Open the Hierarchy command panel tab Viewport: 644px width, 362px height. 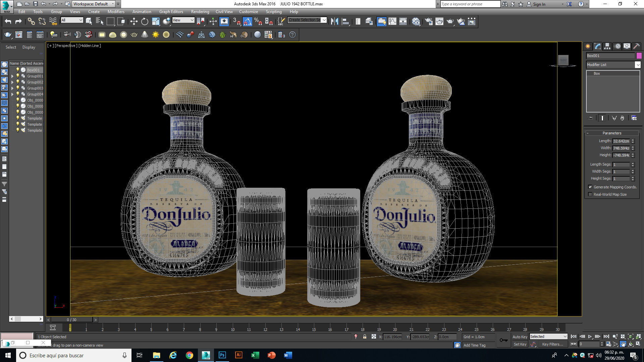pyautogui.click(x=607, y=46)
